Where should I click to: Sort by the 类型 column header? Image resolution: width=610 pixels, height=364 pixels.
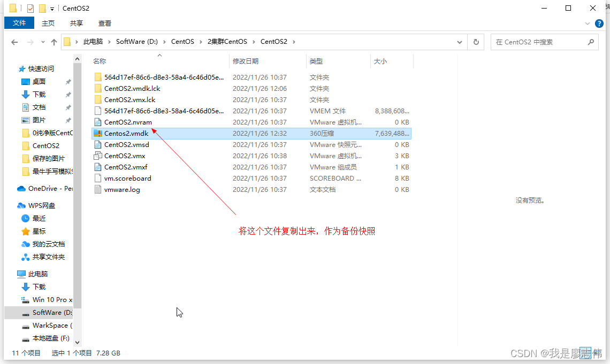pos(316,61)
